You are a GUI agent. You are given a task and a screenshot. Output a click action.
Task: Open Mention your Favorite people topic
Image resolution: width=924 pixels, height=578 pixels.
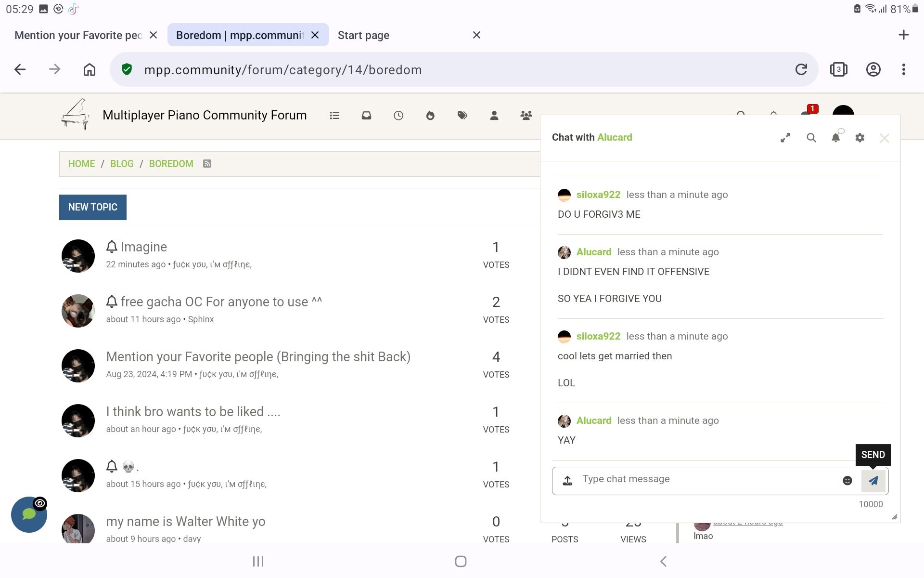pos(258,356)
